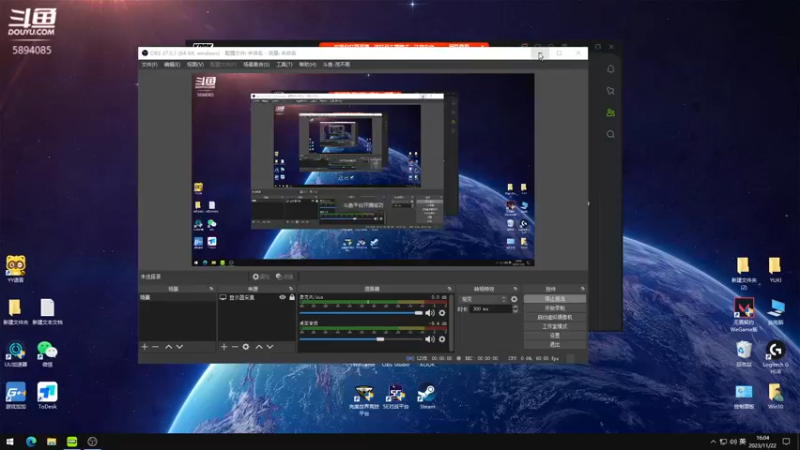The height and width of the screenshot is (450, 800).
Task: Toggle the lock on 显示器采集 source
Action: [x=292, y=297]
